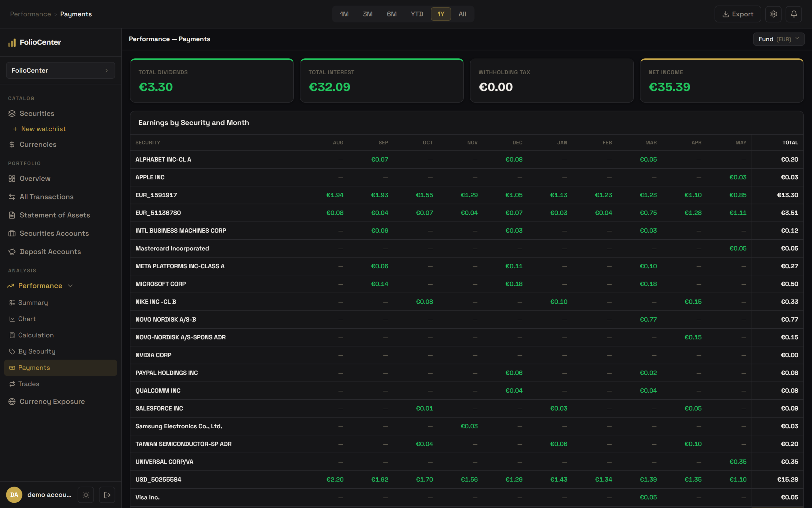Click the NVIDIA CORP row name
Viewport: 812px width, 508px height.
(x=153, y=355)
